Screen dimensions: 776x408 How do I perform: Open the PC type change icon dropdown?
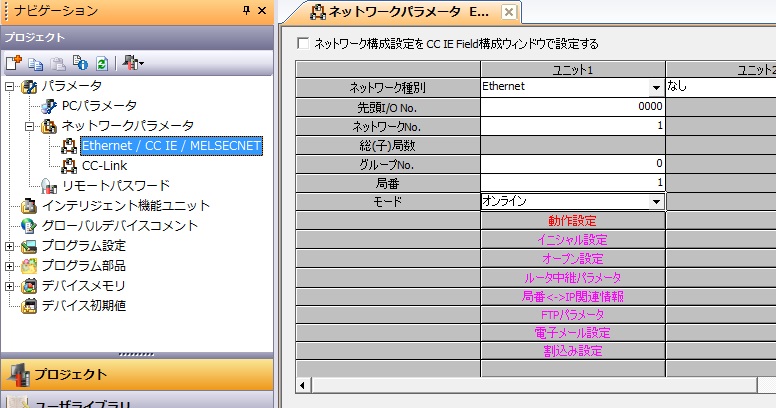133,63
